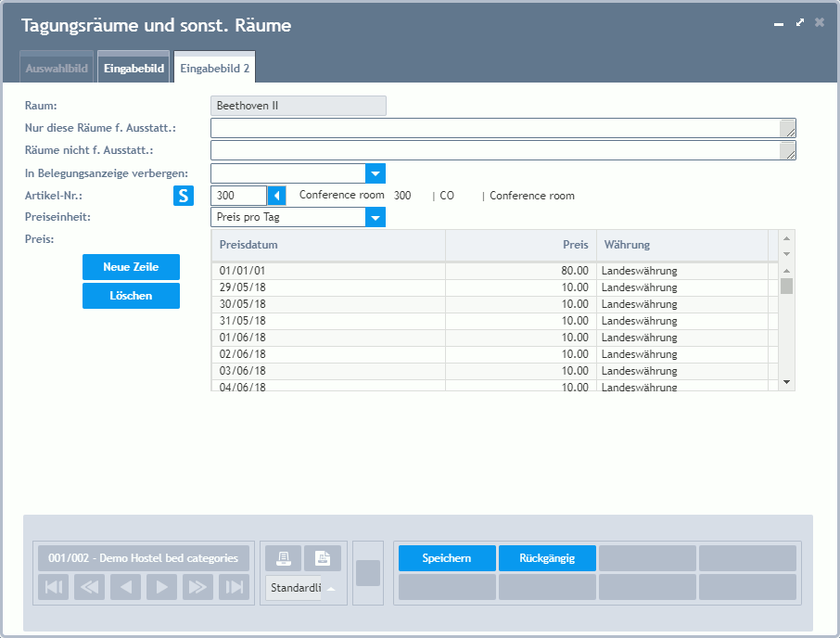Viewport: 840px width, 638px height.
Task: Click the down arrow in the price table header
Action: point(786,254)
